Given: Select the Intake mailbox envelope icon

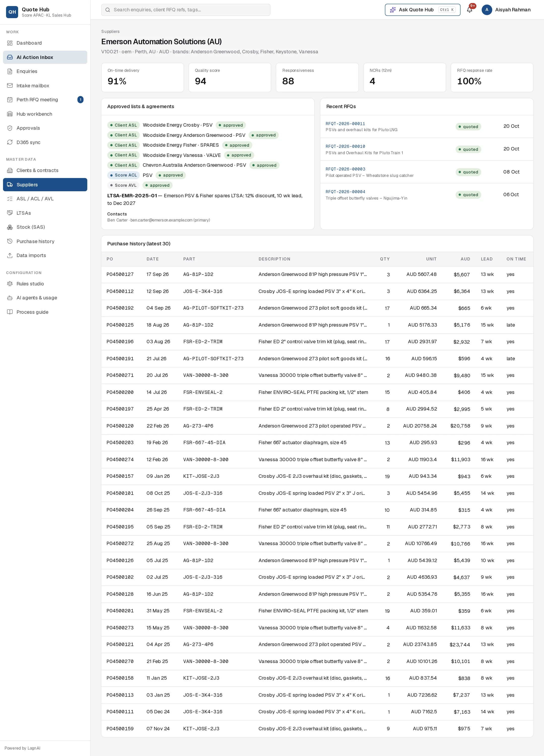Looking at the screenshot, I should [10, 86].
